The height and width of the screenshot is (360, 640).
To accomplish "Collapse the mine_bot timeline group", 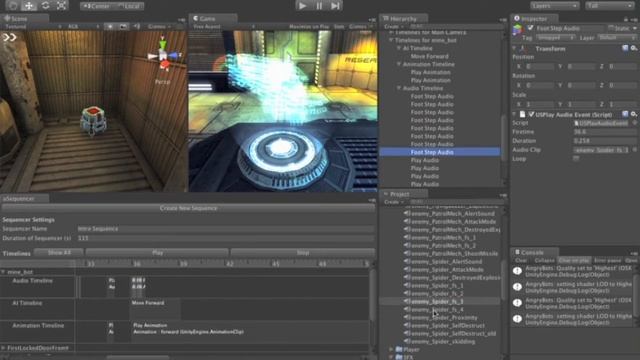I will (3, 272).
